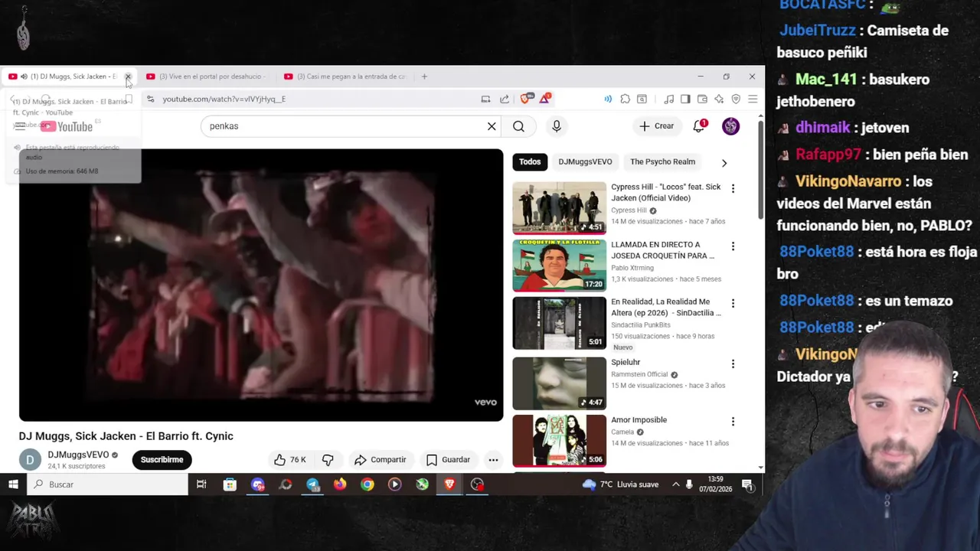980x551 pixels.
Task: Switch to 'Casi me pegan a la entrada' tab
Action: (345, 77)
